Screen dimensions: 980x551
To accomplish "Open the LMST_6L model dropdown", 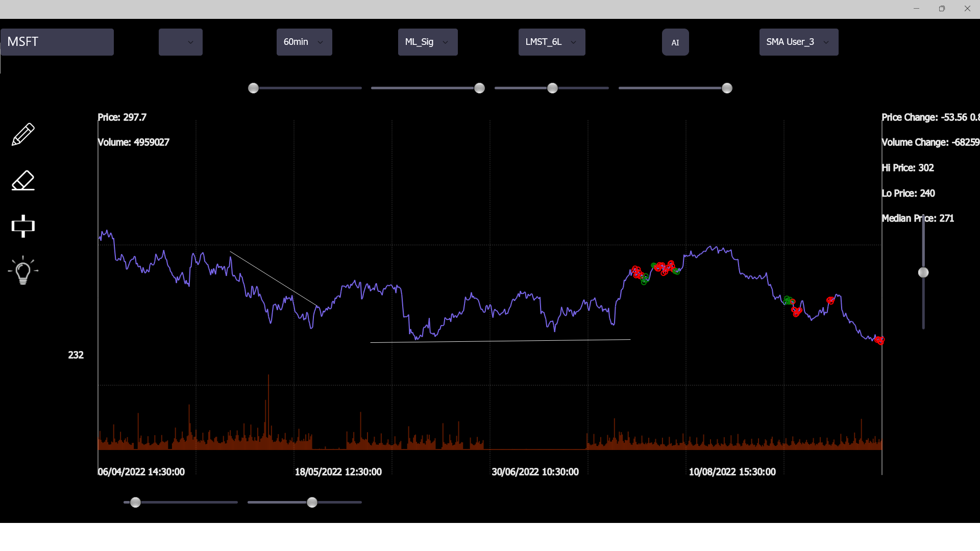I will coord(552,42).
